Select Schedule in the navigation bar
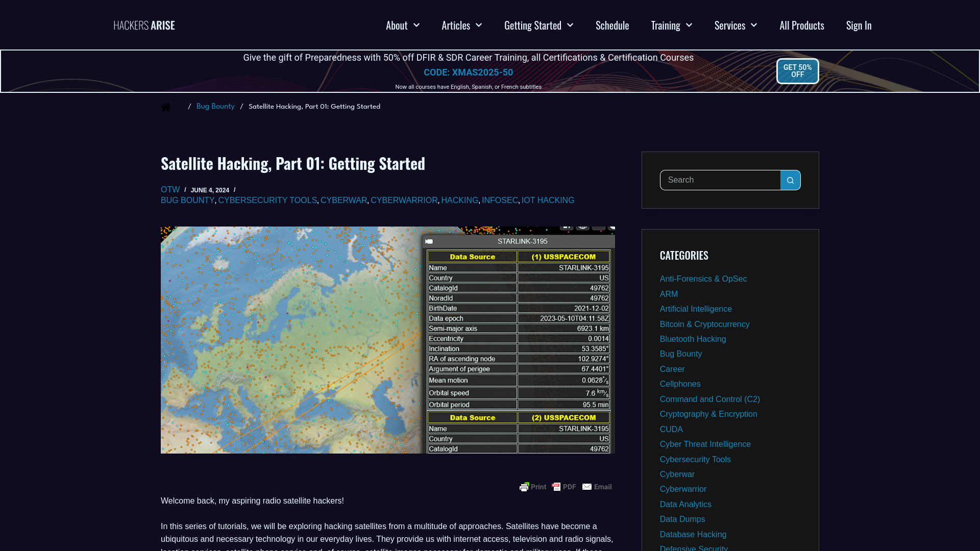This screenshot has width=980, height=551. [x=612, y=25]
